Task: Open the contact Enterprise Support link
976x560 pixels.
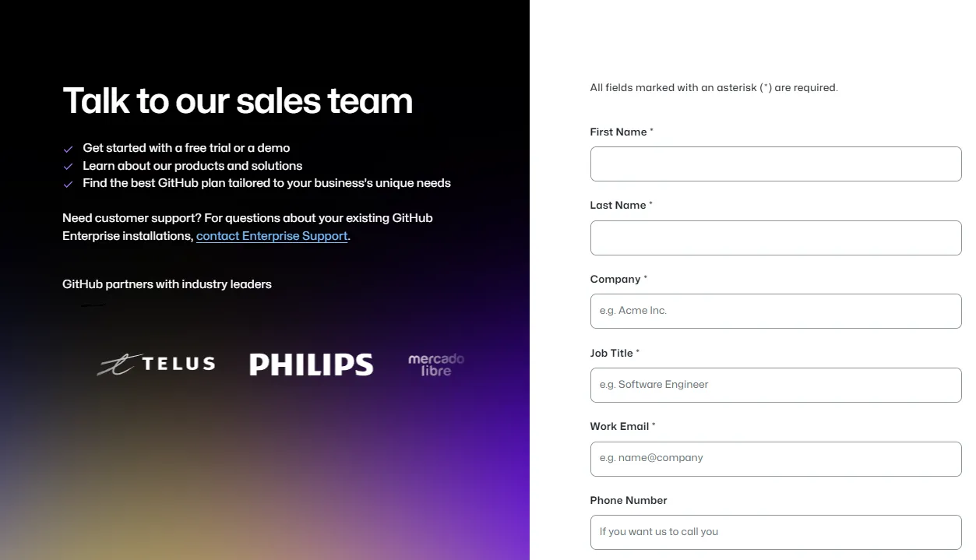Action: 272,236
